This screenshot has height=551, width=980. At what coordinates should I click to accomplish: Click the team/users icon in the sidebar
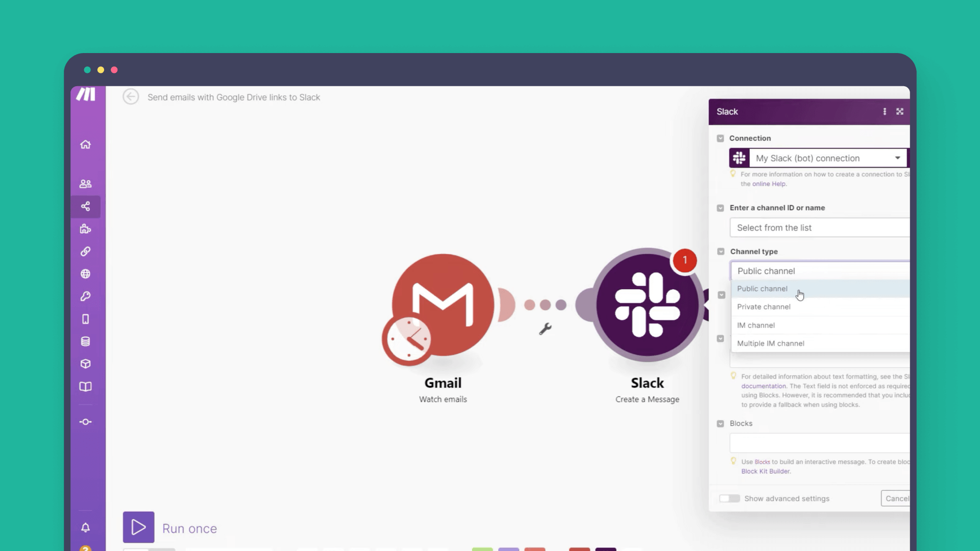pos(85,184)
